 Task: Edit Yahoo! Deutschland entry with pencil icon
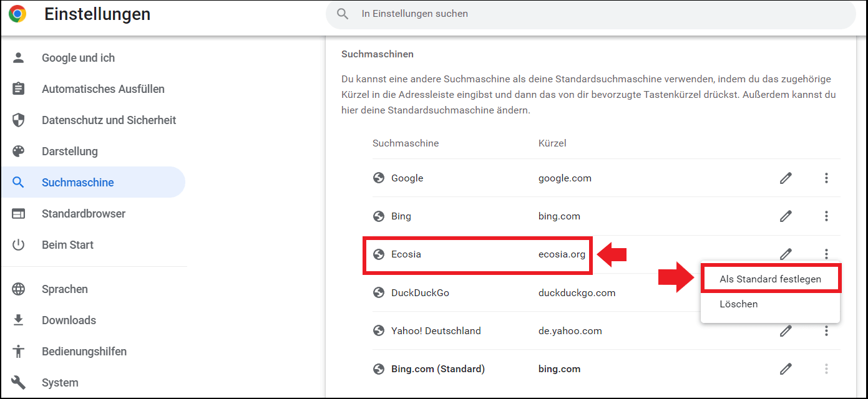pyautogui.click(x=786, y=331)
